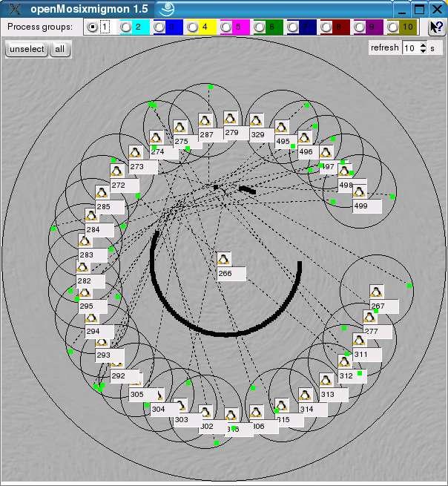Click the all button
Image resolution: width=448 pixels, height=486 pixels.
(60, 49)
